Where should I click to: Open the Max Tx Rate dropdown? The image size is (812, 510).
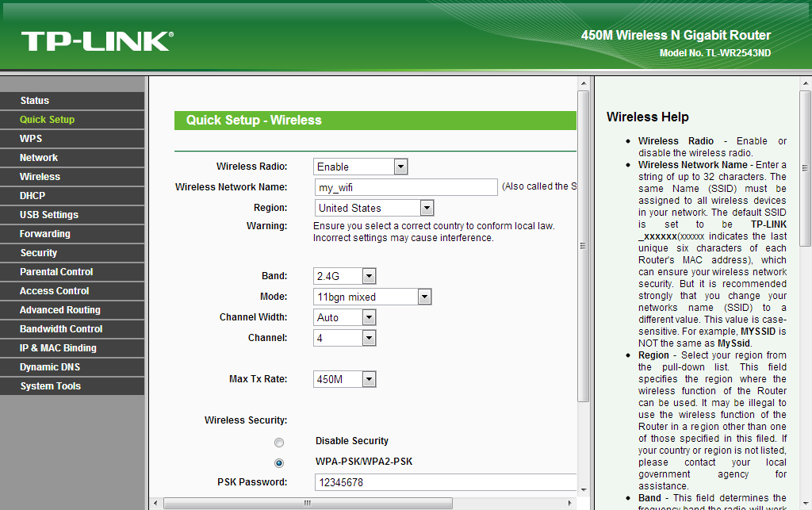344,379
